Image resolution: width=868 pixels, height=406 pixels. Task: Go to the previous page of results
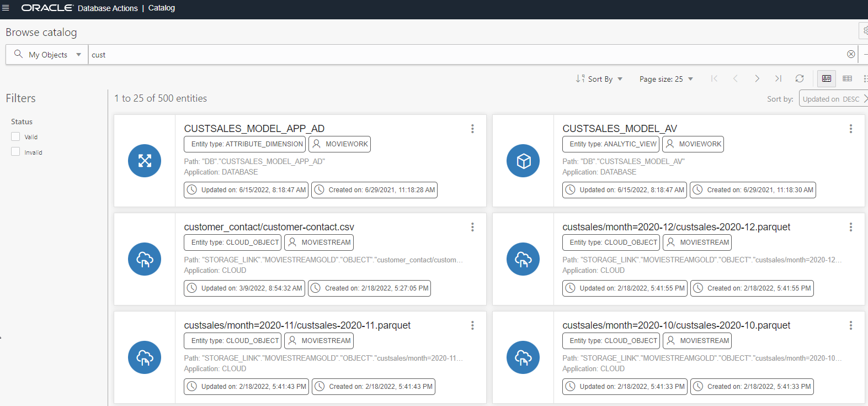[735, 78]
